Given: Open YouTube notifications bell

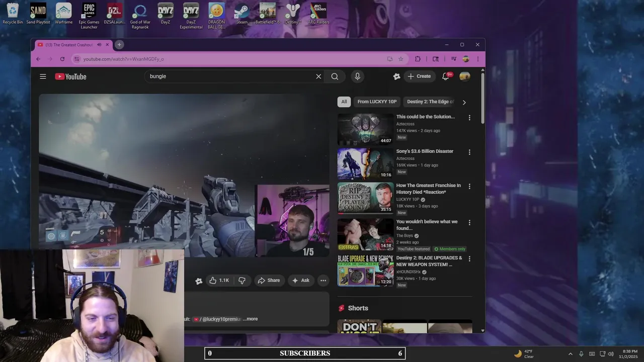Looking at the screenshot, I should pos(446,76).
